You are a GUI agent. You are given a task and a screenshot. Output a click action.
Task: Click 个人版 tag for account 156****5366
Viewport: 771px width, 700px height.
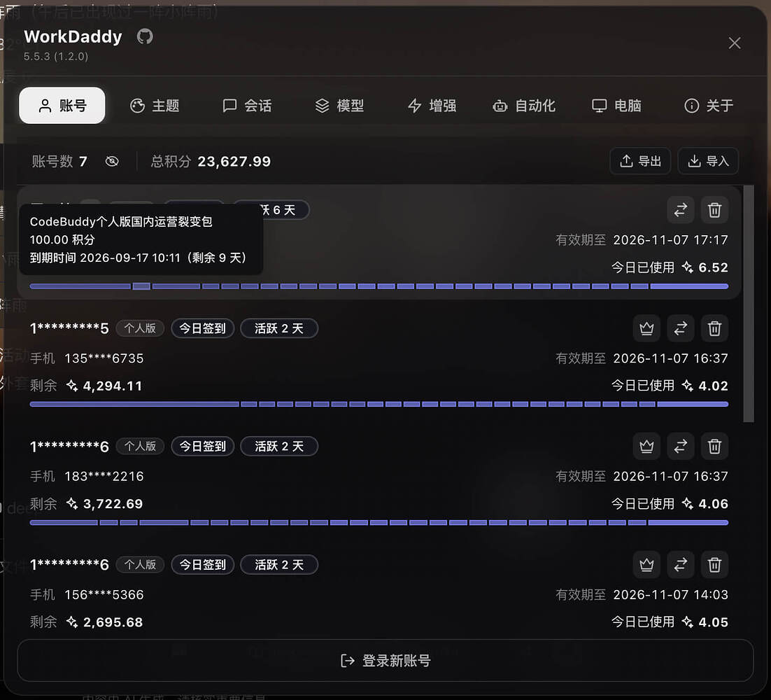(x=140, y=564)
